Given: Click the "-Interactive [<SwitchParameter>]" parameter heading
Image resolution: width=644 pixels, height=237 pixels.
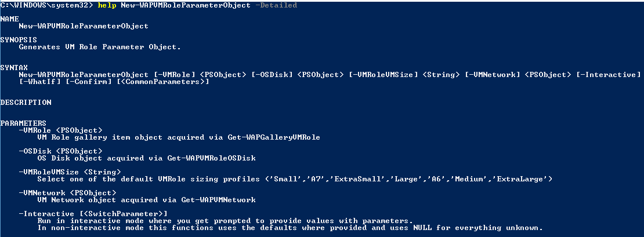Looking at the screenshot, I should (x=93, y=214).
